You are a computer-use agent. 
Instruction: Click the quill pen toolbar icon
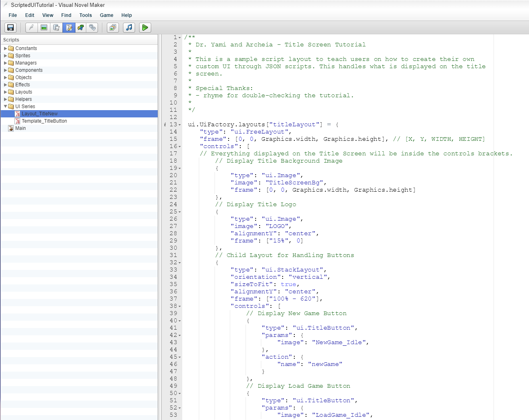(31, 27)
